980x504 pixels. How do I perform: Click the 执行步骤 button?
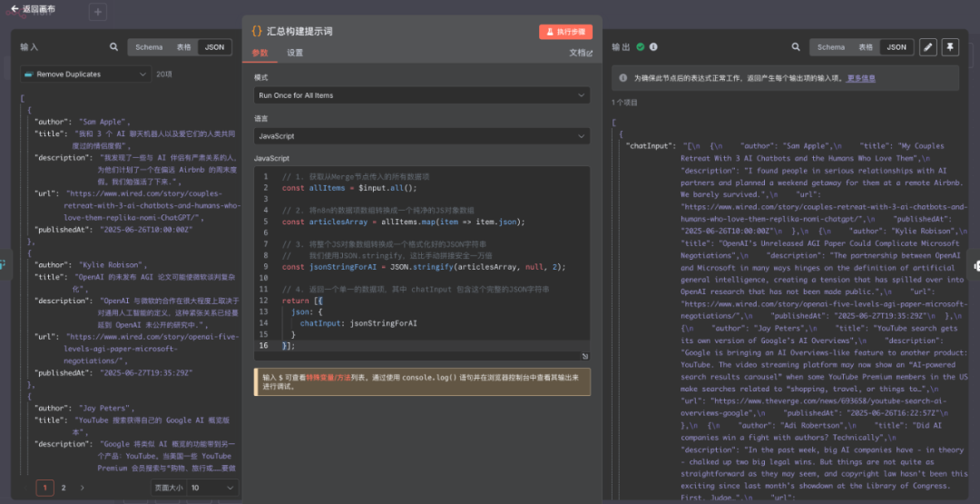[565, 32]
